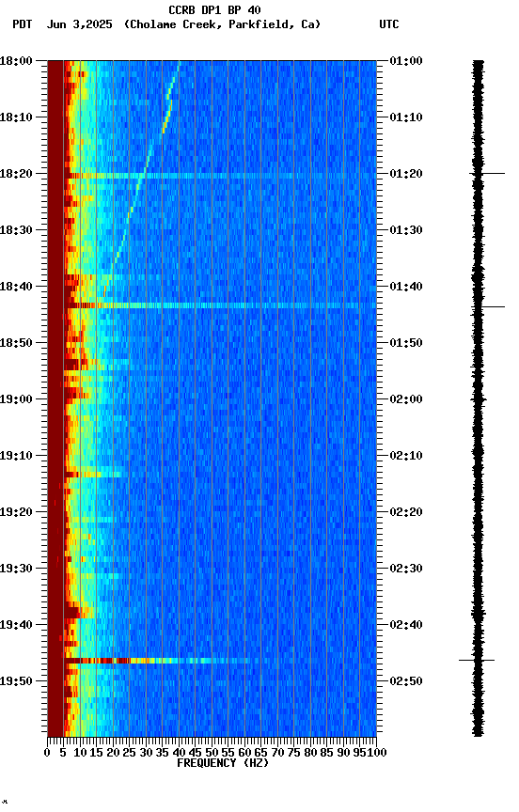This screenshot has width=519, height=812.
Task: Click the 01:50 UTC time label
Action: (x=406, y=343)
